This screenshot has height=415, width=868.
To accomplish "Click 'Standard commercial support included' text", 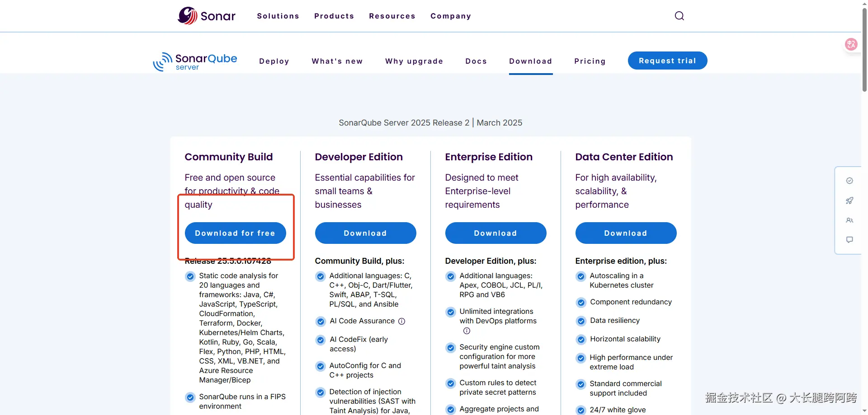I will (x=626, y=388).
